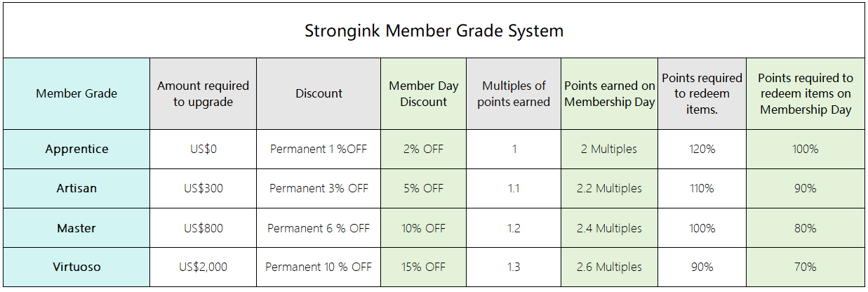Click the Apprentice grade cell
The width and height of the screenshot is (868, 292).
pyautogui.click(x=76, y=149)
